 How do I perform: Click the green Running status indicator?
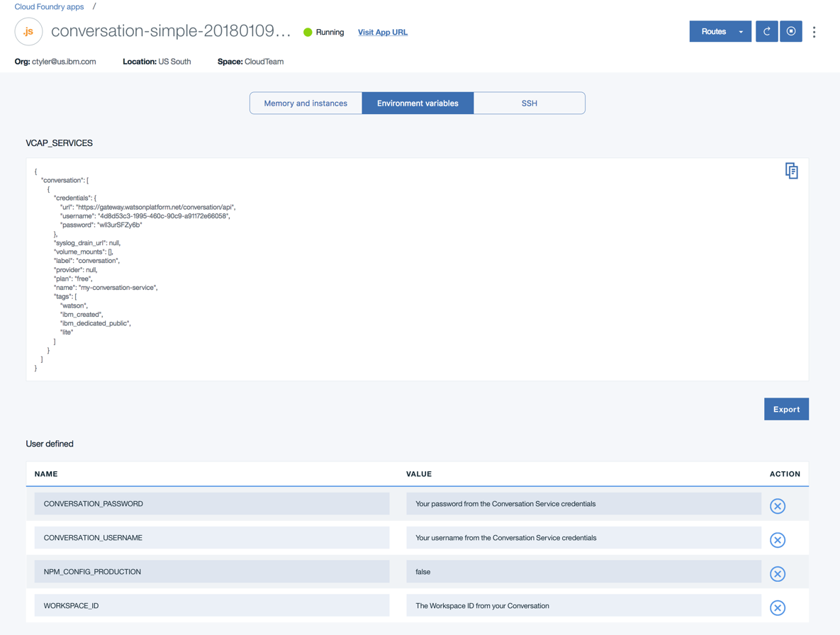(308, 32)
